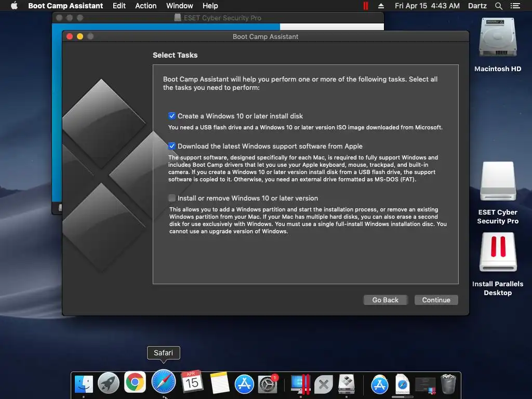Open the Boot Camp Assistant menu
This screenshot has height=399, width=532.
click(x=65, y=6)
